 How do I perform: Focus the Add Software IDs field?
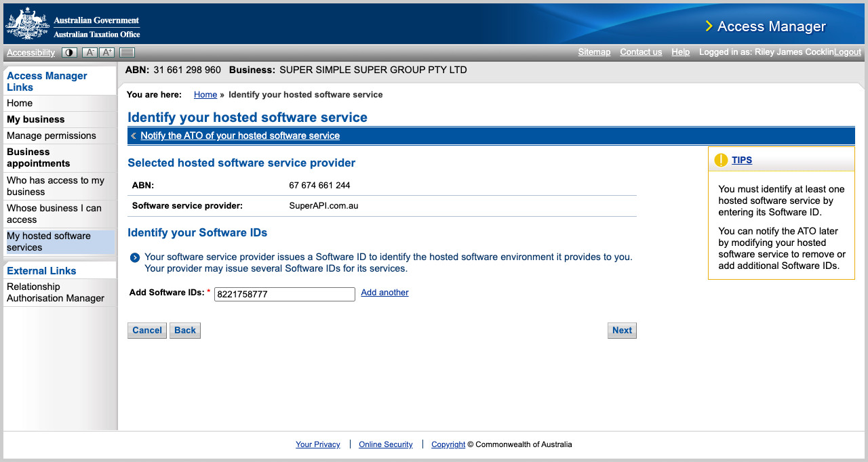[285, 294]
